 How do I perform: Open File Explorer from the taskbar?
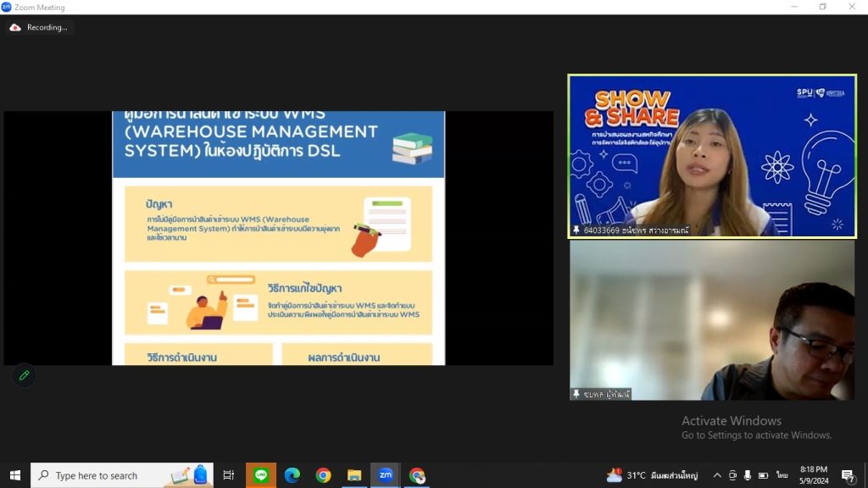click(x=354, y=475)
